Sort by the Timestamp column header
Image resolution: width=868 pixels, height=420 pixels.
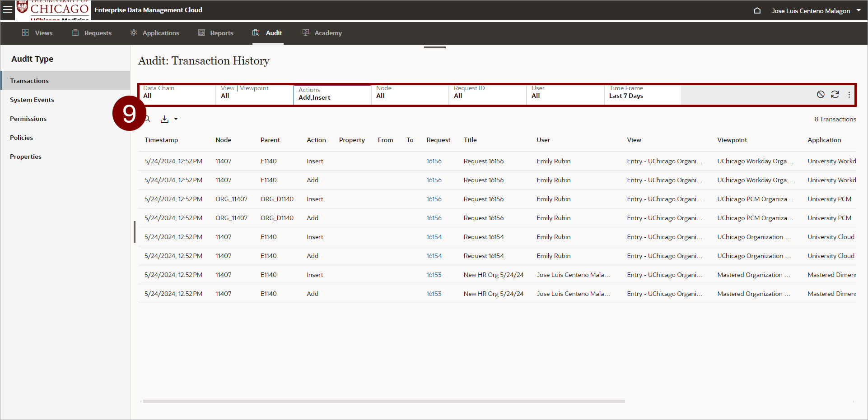[161, 140]
